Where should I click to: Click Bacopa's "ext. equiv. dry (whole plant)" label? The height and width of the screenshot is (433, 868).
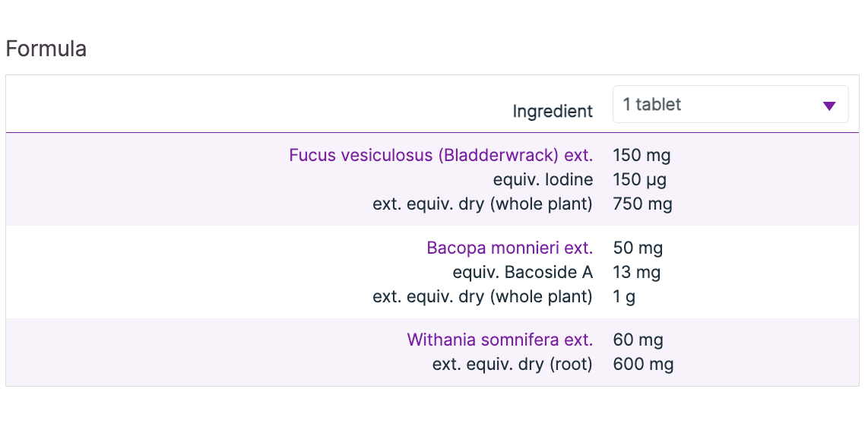tap(482, 296)
